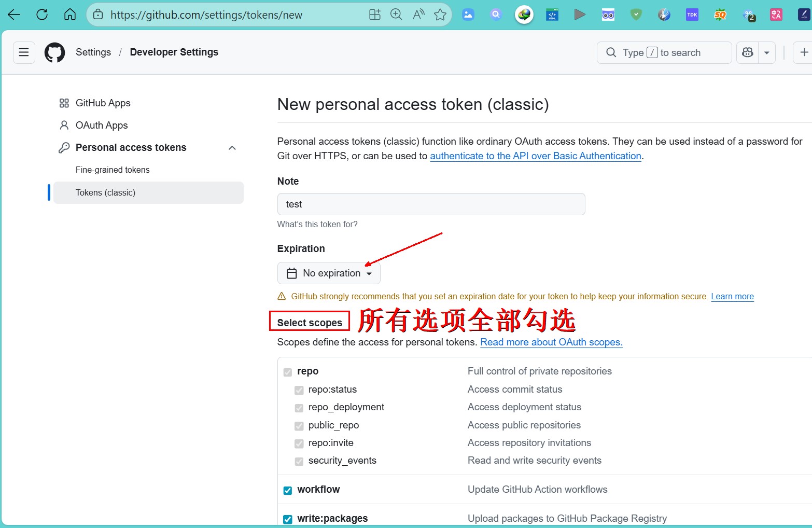
Task: Open the SQ extension icon
Action: (x=720, y=15)
